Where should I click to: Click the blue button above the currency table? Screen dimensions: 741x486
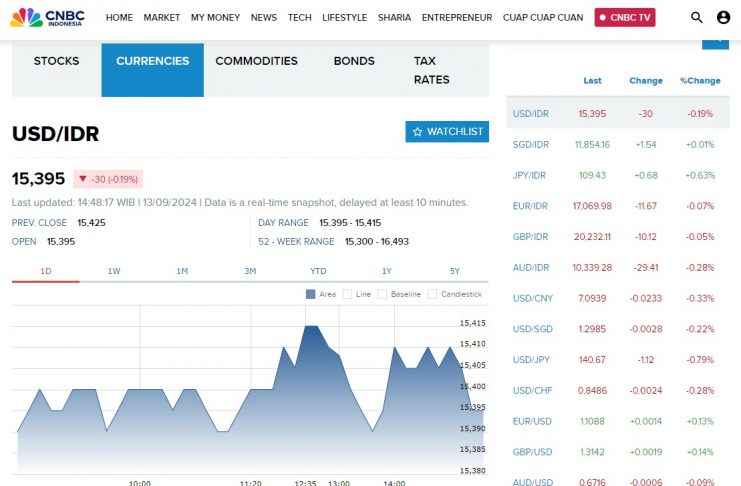715,41
